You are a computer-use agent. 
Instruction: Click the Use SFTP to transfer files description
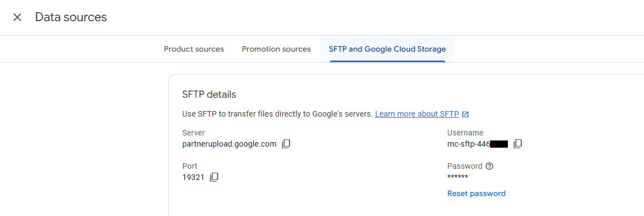[278, 114]
